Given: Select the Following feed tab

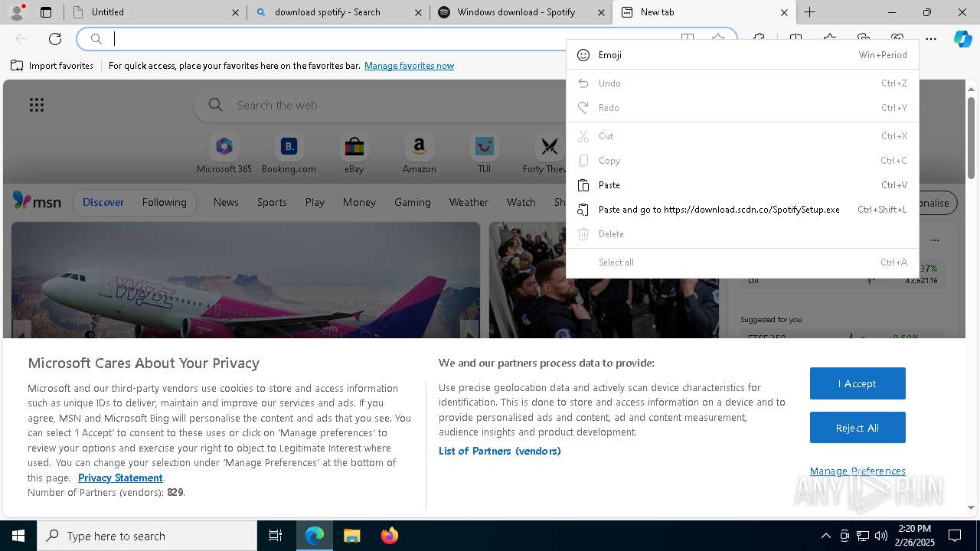Looking at the screenshot, I should pyautogui.click(x=164, y=202).
